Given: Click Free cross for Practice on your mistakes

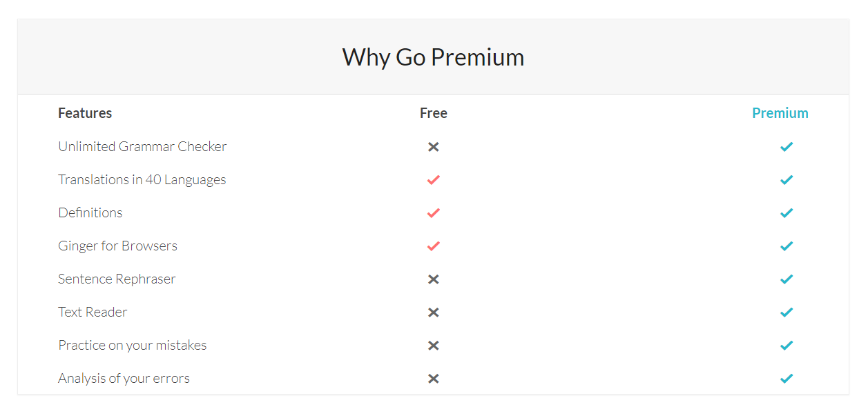Looking at the screenshot, I should point(434,346).
